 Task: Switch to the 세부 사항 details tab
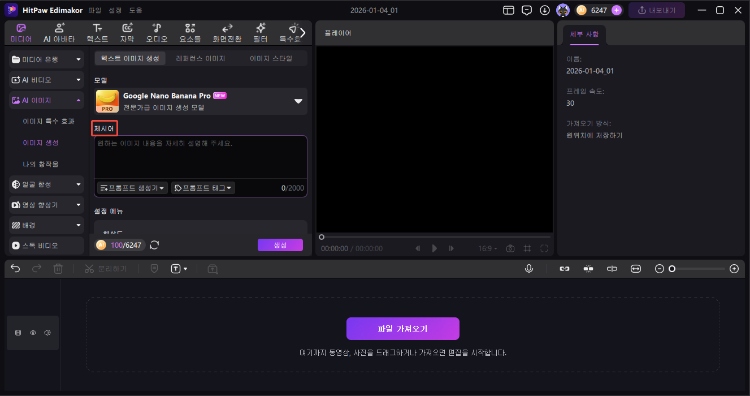point(584,34)
